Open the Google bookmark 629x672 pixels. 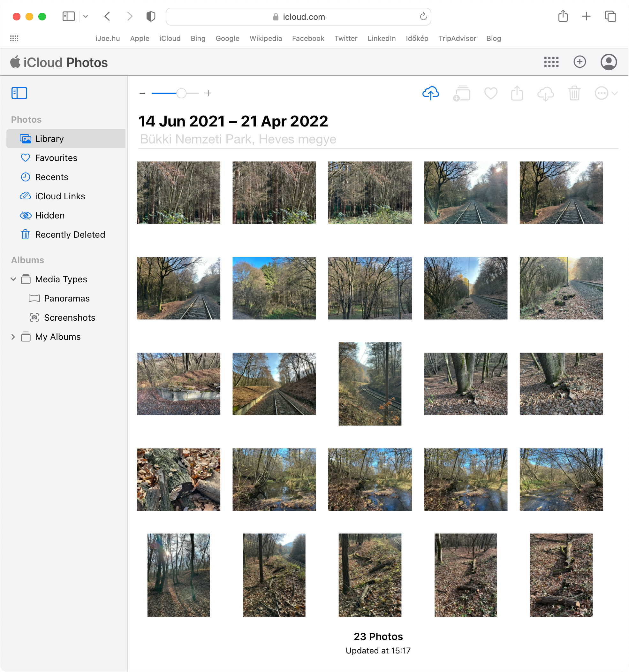coord(227,39)
